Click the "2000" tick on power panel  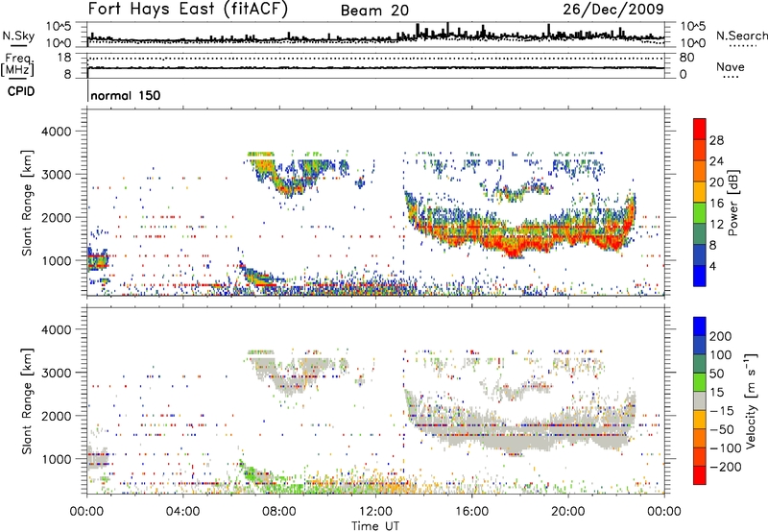click(56, 217)
